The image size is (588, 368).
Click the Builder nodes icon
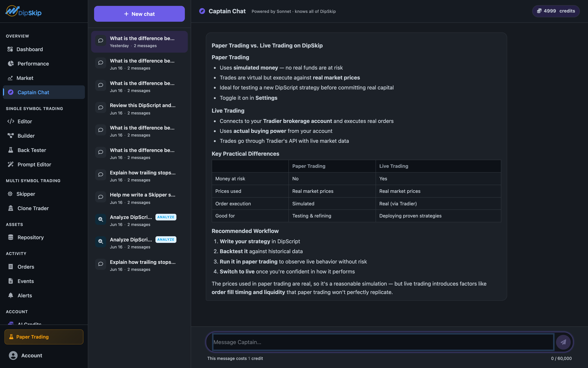coord(11,136)
